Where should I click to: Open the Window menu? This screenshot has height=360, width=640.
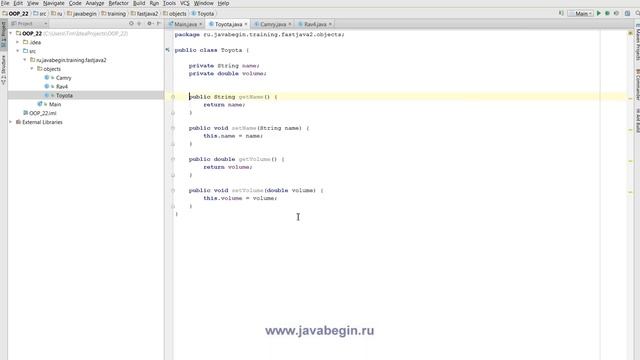coord(203,3)
